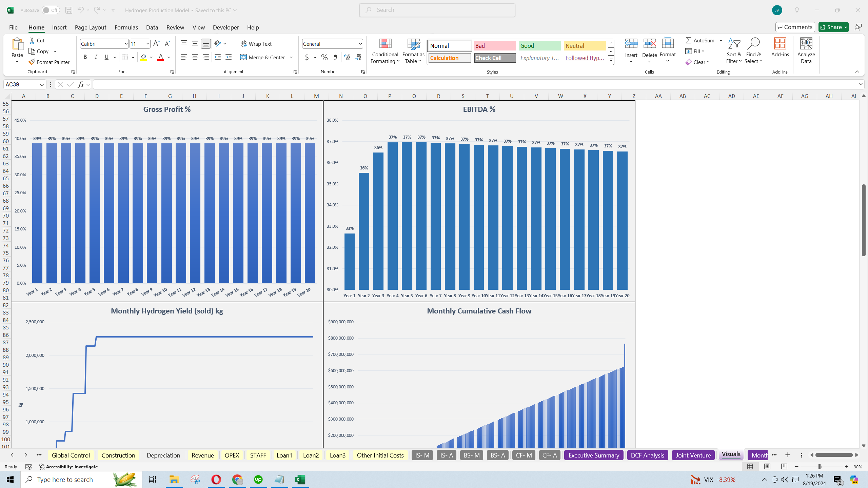Toggle Align Left button
This screenshot has height=488, width=868.
(x=184, y=57)
